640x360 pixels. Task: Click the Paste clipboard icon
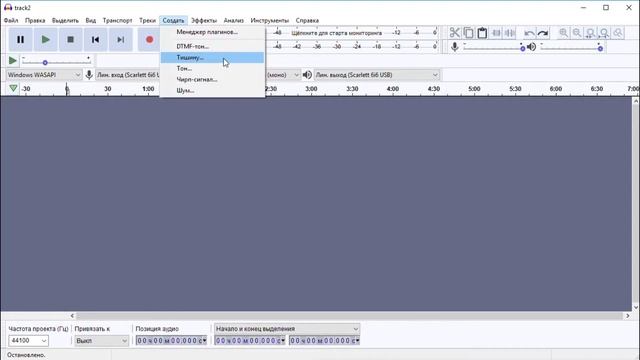click(x=482, y=33)
